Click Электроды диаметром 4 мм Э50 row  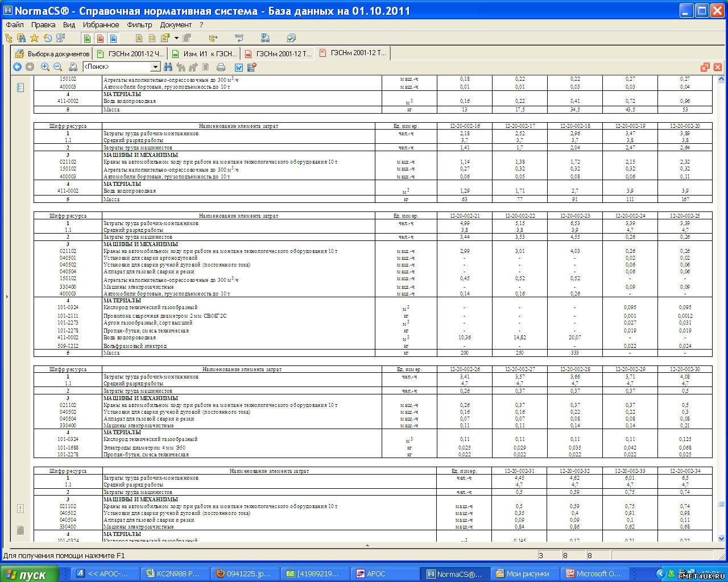click(x=373, y=447)
